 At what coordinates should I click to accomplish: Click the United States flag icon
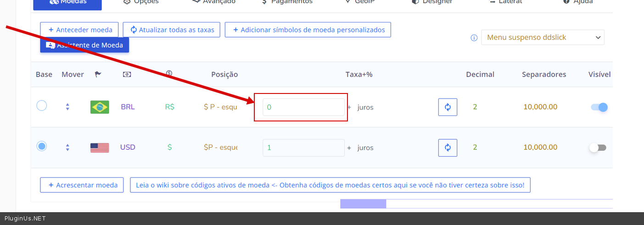(x=100, y=148)
